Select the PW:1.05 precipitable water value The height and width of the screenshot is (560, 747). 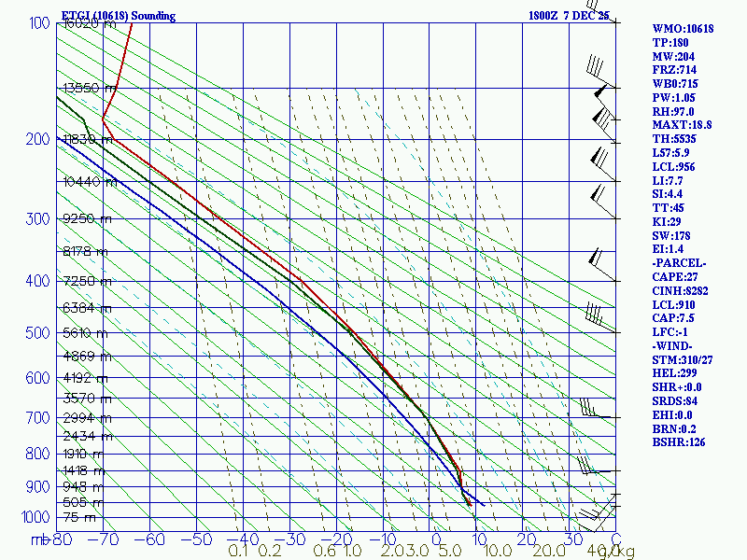click(x=673, y=98)
